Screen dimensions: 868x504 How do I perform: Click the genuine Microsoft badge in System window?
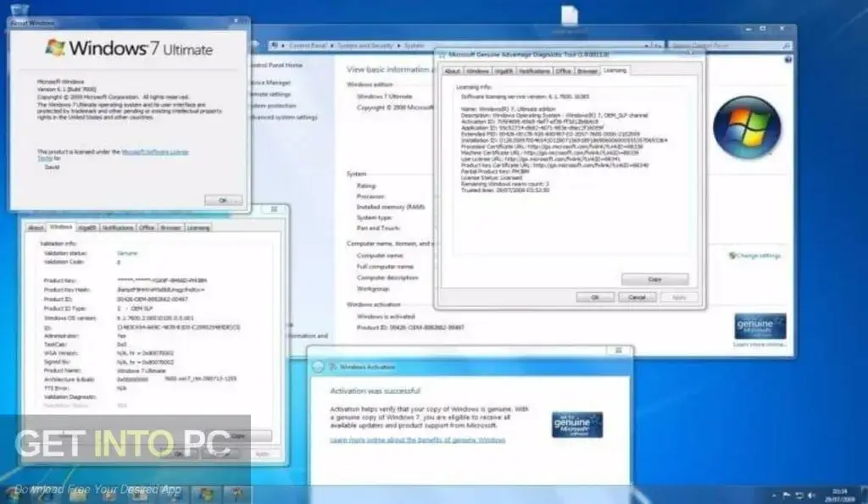759,324
